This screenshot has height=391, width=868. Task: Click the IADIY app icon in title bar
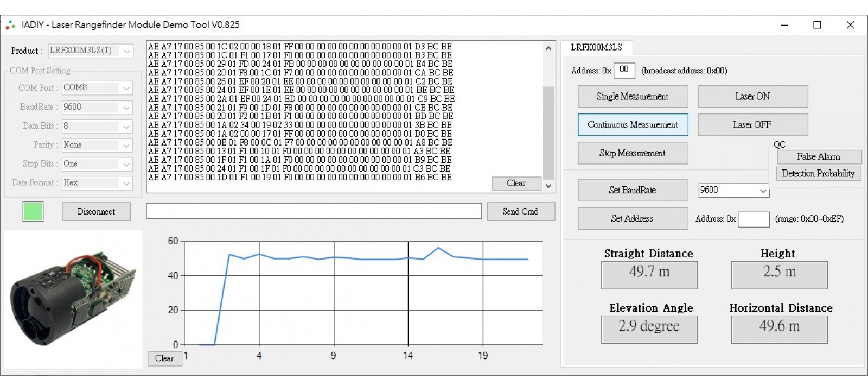pyautogui.click(x=10, y=25)
